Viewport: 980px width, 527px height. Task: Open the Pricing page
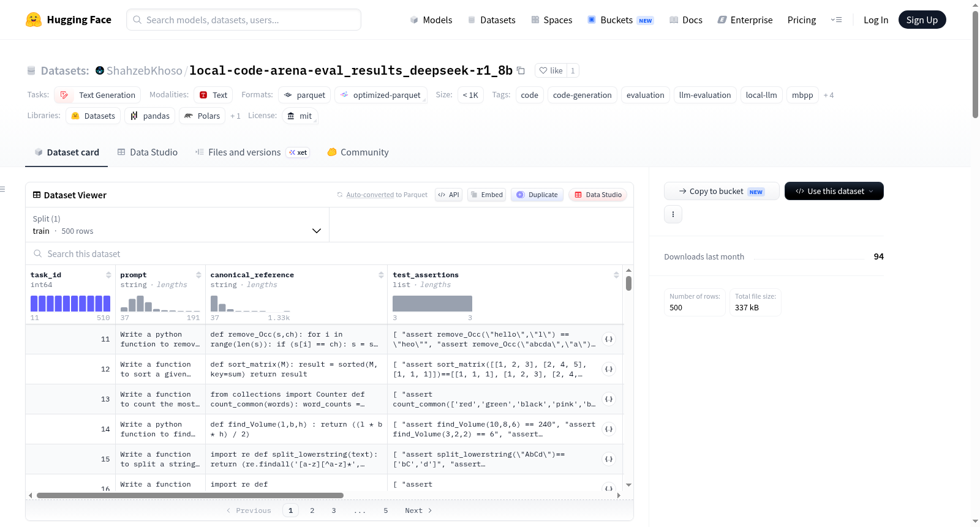(x=802, y=20)
